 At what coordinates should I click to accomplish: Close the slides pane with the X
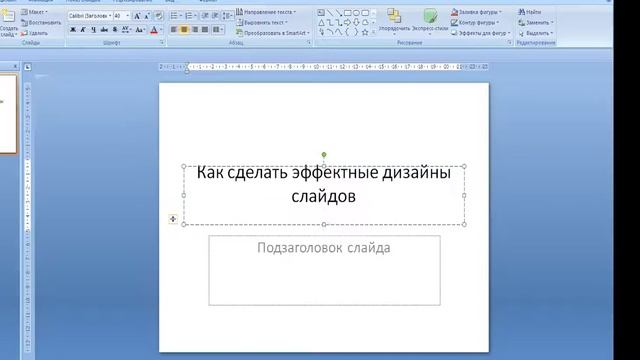pyautogui.click(x=15, y=66)
